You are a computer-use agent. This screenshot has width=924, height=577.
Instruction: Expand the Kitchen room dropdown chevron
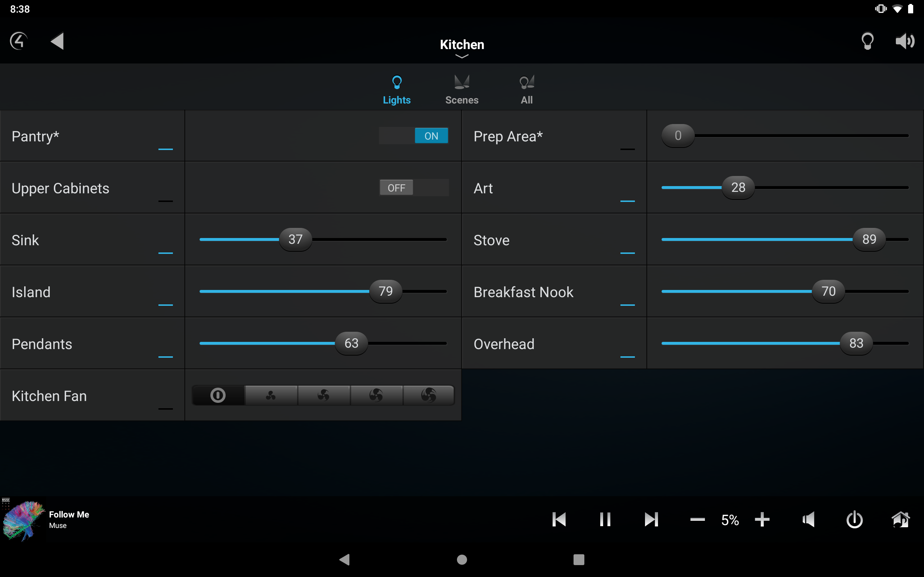(462, 57)
